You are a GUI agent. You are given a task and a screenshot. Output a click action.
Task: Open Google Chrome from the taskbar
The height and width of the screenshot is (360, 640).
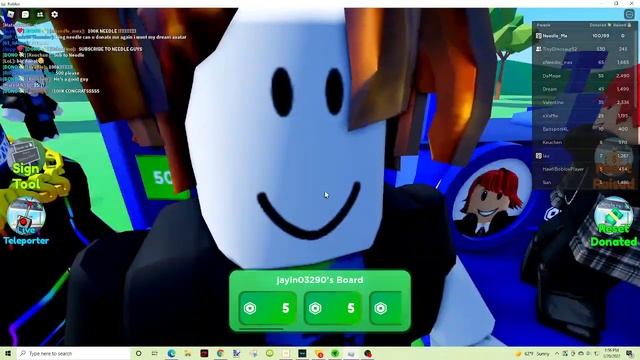pyautogui.click(x=220, y=353)
